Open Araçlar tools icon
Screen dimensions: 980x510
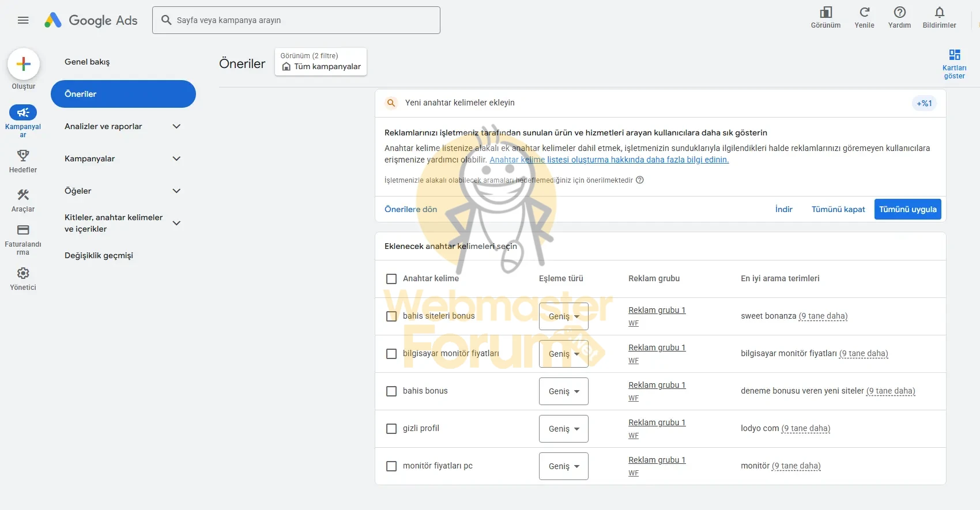click(23, 195)
